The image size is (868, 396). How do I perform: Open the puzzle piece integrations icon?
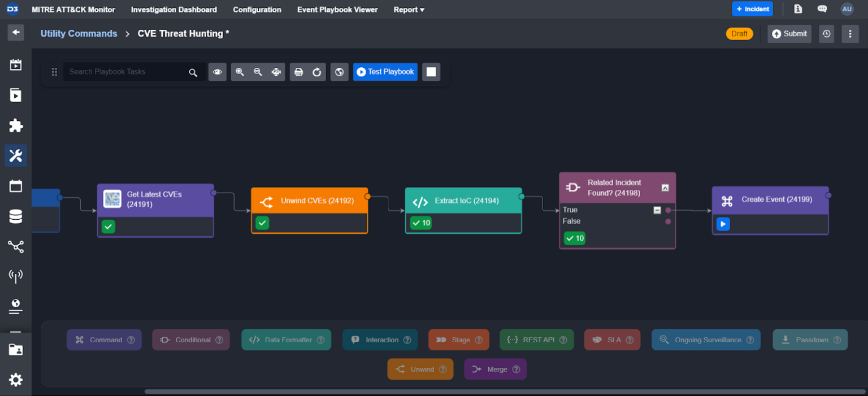click(16, 125)
